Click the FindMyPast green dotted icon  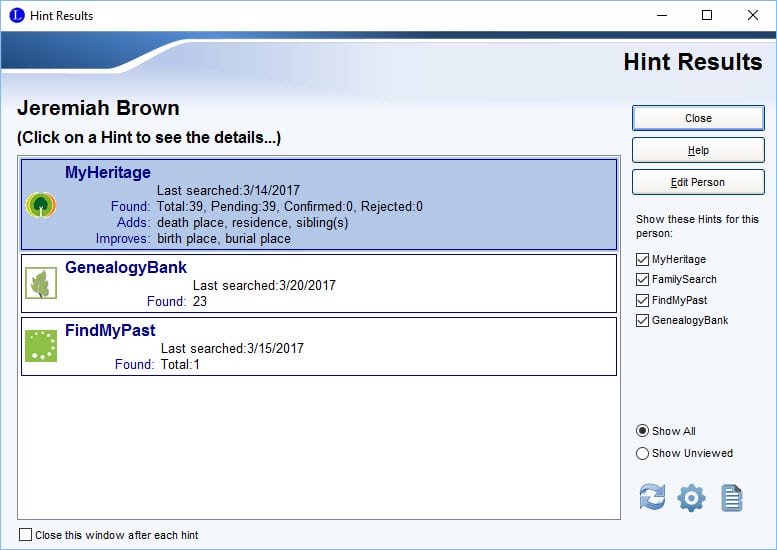41,346
